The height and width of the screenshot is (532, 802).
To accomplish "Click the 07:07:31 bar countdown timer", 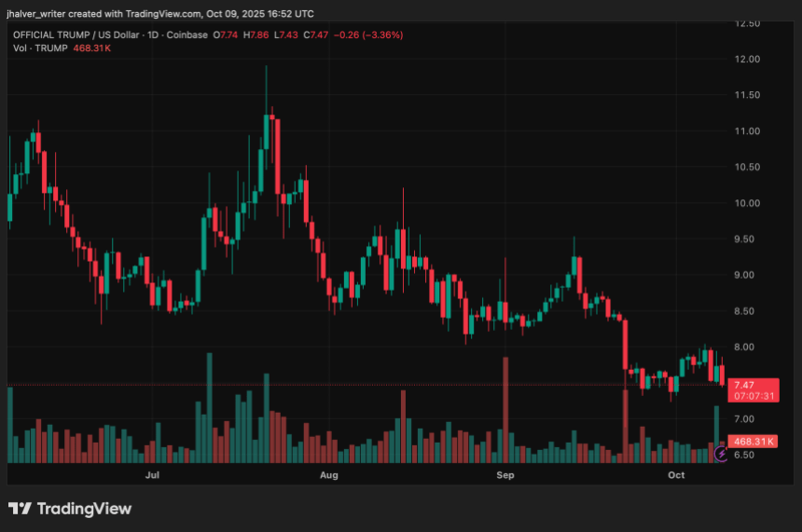I will coord(754,396).
